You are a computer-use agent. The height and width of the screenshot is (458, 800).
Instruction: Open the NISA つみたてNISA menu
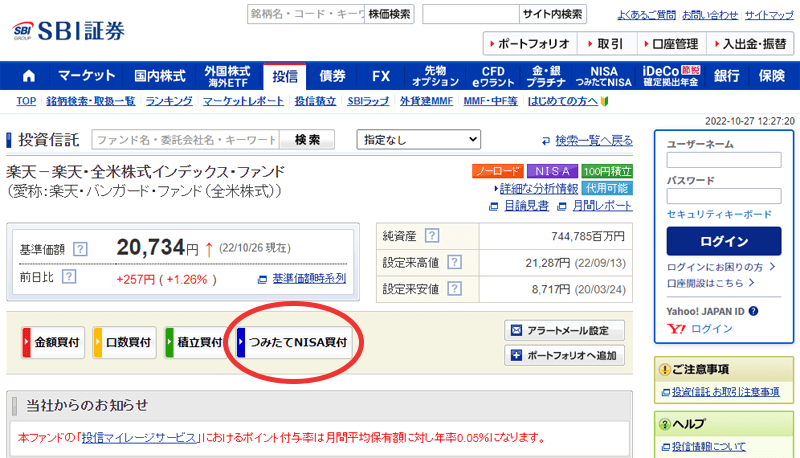604,76
